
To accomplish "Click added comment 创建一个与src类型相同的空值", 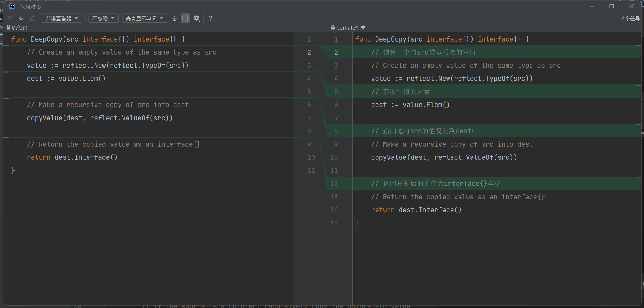I will tap(423, 52).
